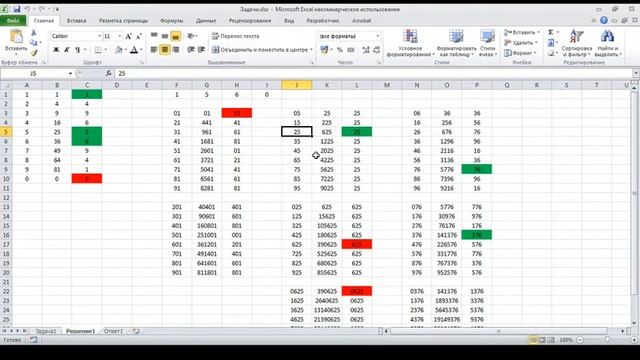Viewport: 640px width, 360px height.
Task: Increase indent in alignment group
Action: [x=201, y=50]
